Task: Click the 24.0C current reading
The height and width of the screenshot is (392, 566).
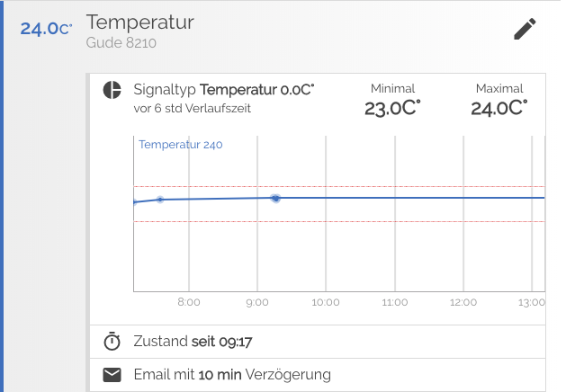Action: pyautogui.click(x=45, y=28)
